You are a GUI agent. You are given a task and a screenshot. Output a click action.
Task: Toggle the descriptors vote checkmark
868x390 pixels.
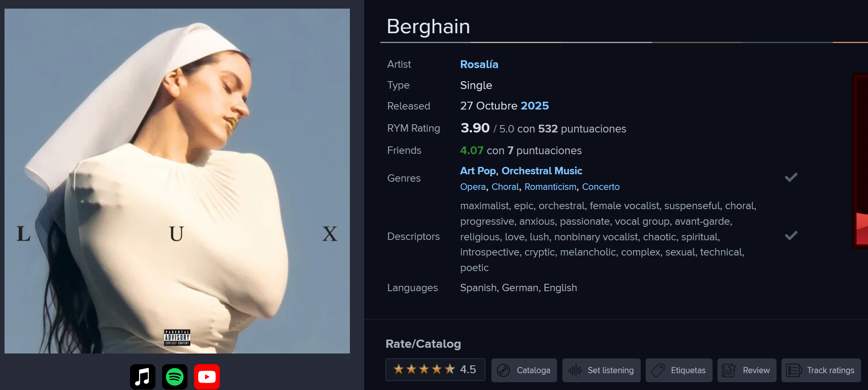791,236
